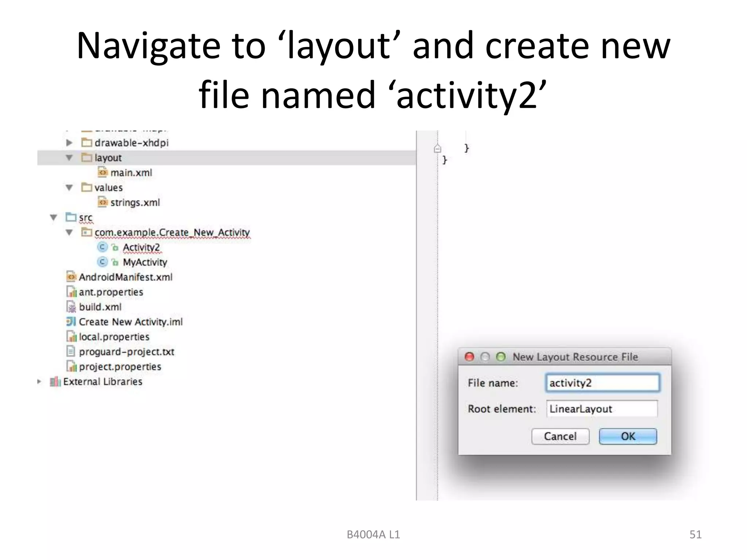Screen dimensions: 747x560
Task: Click the green zoom button of dialog
Action: 501,357
